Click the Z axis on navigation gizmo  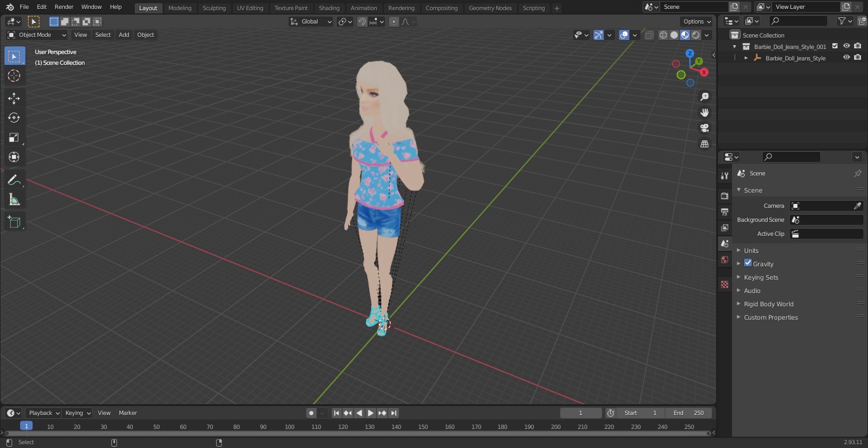pos(690,53)
